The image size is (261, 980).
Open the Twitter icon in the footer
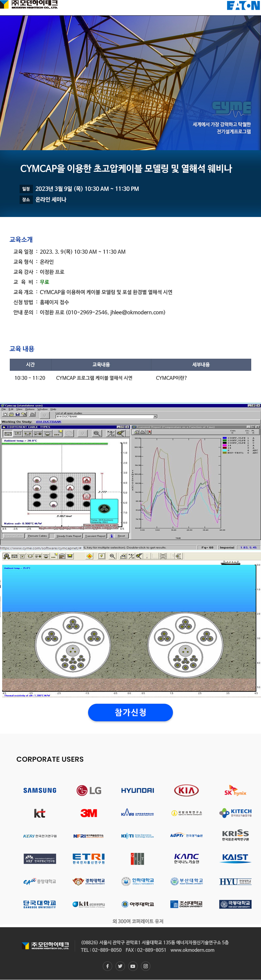(120, 966)
